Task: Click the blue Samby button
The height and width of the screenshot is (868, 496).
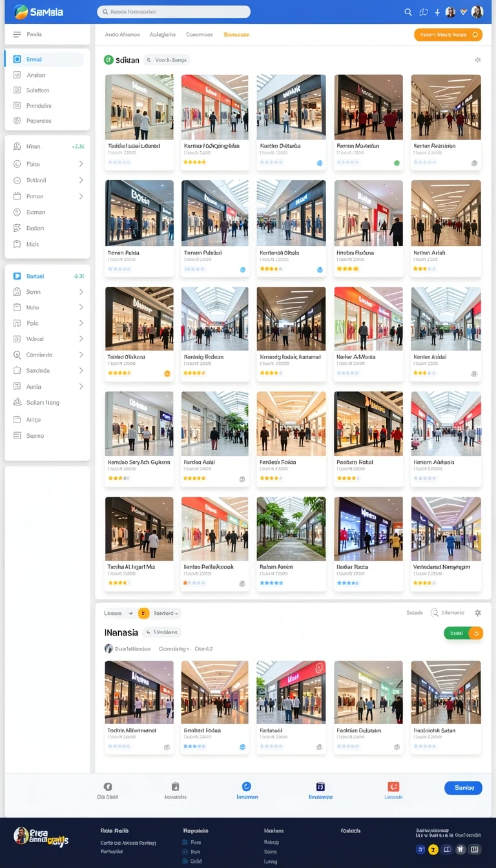Action: [463, 787]
